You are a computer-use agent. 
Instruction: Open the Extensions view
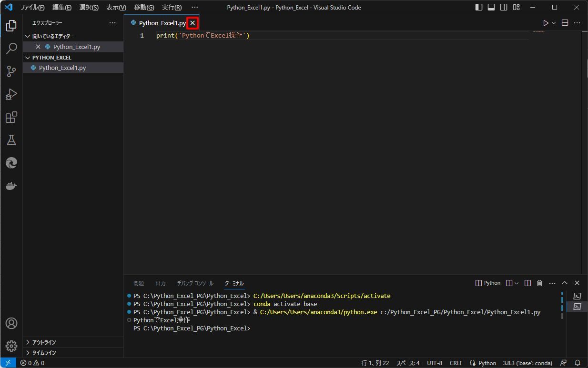[x=11, y=117]
